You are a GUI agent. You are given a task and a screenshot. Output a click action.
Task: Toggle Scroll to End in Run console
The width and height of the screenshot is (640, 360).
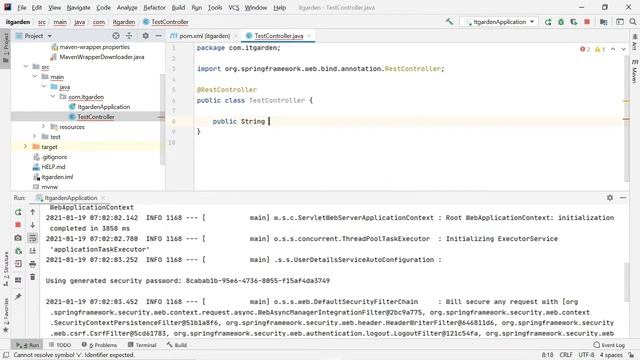click(33, 251)
